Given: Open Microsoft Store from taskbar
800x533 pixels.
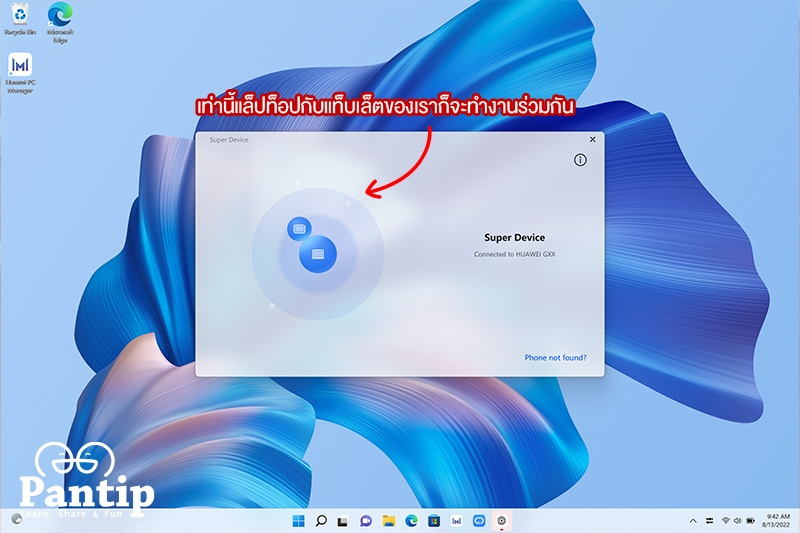Looking at the screenshot, I should 434,521.
